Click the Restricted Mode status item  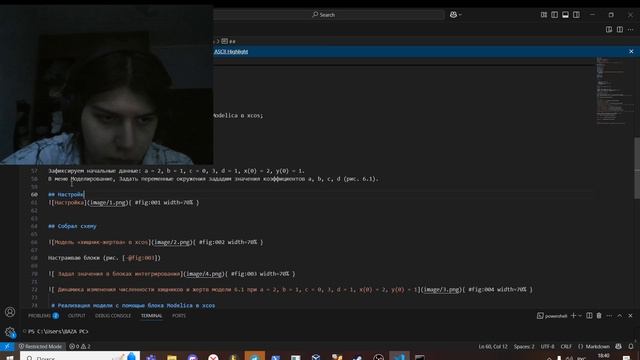[x=40, y=346]
